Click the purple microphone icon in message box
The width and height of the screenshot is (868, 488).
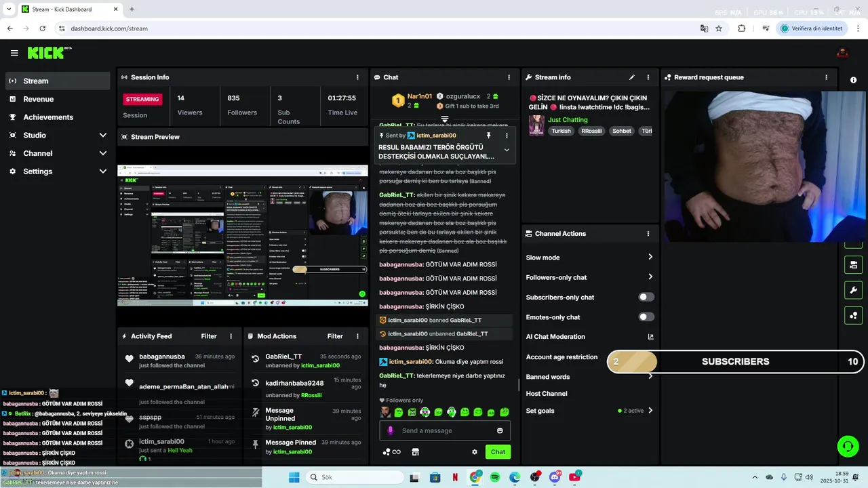[x=390, y=430]
